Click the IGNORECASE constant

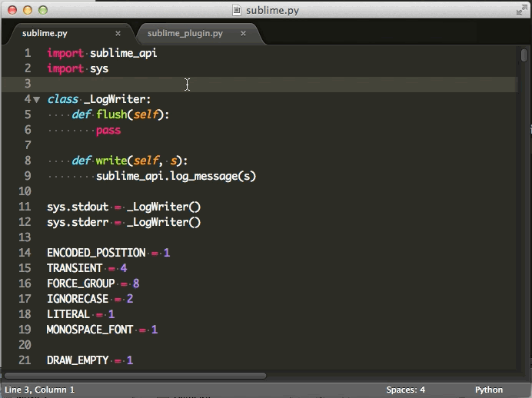78,299
